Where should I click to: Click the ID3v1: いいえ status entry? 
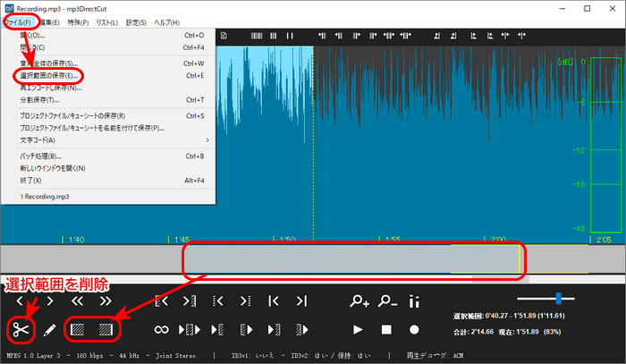tap(252, 355)
